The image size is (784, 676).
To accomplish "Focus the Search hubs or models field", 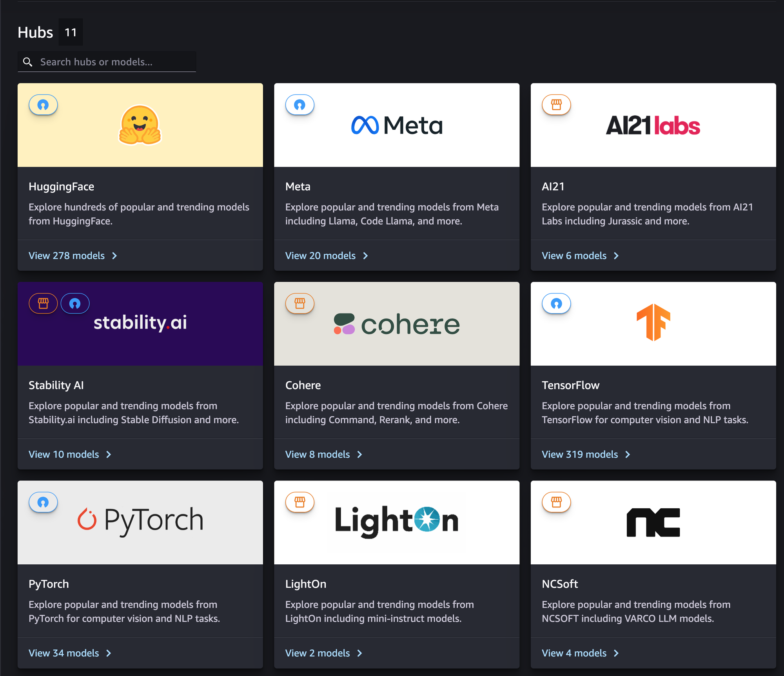I will (x=114, y=62).
